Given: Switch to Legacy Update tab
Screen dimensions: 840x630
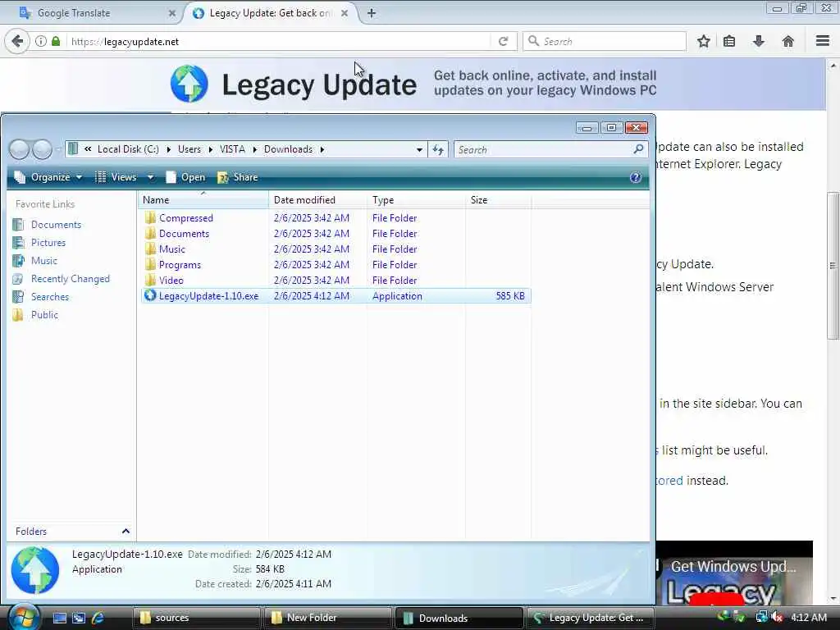Looking at the screenshot, I should point(270,13).
